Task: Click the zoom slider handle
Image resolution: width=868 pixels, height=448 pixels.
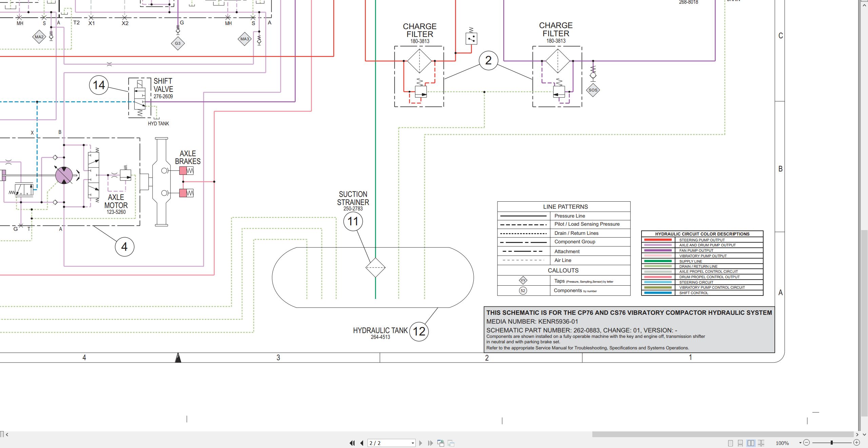Action: tap(832, 443)
